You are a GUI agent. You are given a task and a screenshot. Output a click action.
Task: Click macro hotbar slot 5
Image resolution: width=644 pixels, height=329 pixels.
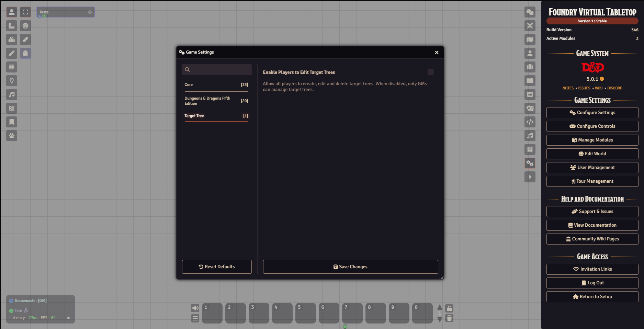click(306, 313)
